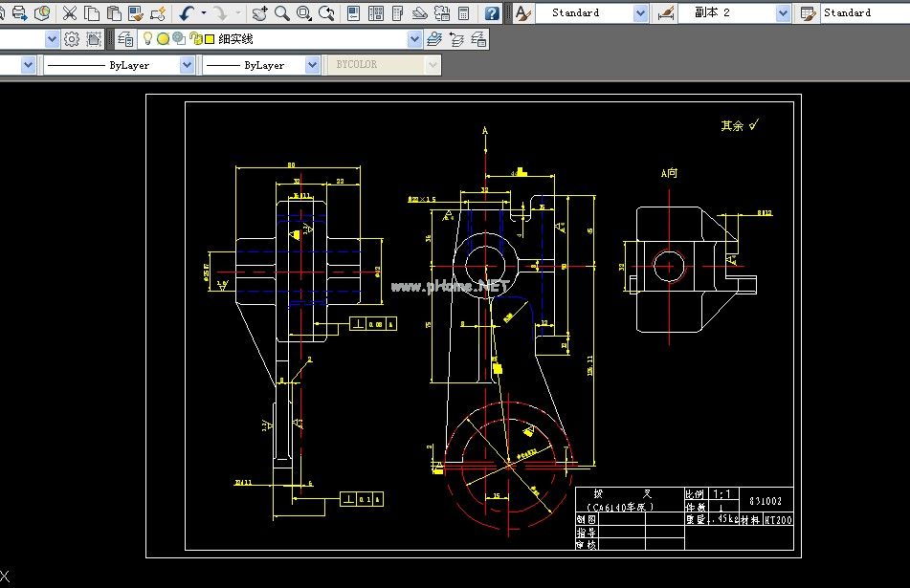This screenshot has width=910, height=588.
Task: Open the QuickCalc calculator
Action: [x=464, y=13]
